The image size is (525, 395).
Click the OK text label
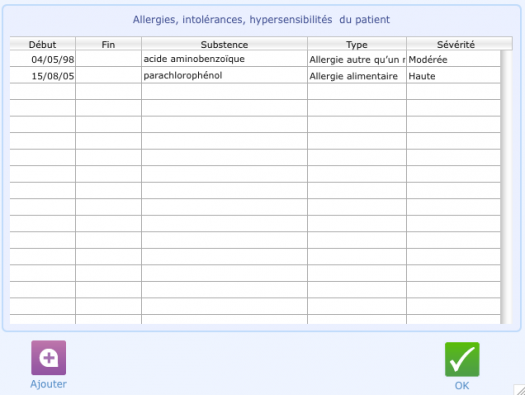click(462, 386)
